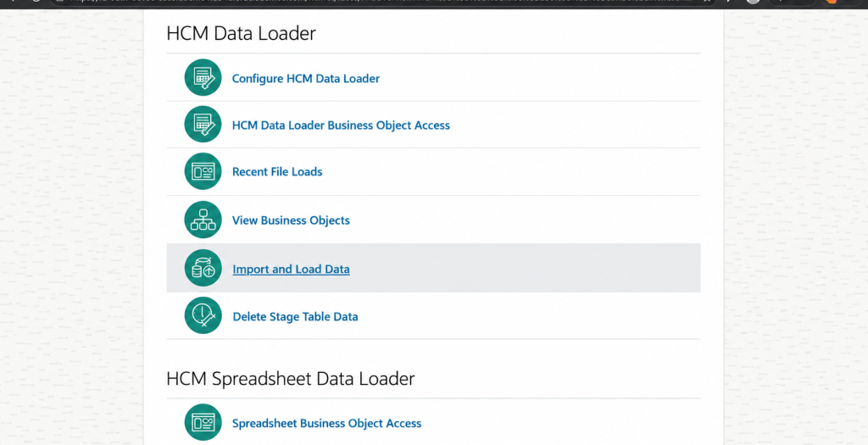This screenshot has width=868, height=445.
Task: Click the HCM Data Loader section heading
Action: coord(241,33)
